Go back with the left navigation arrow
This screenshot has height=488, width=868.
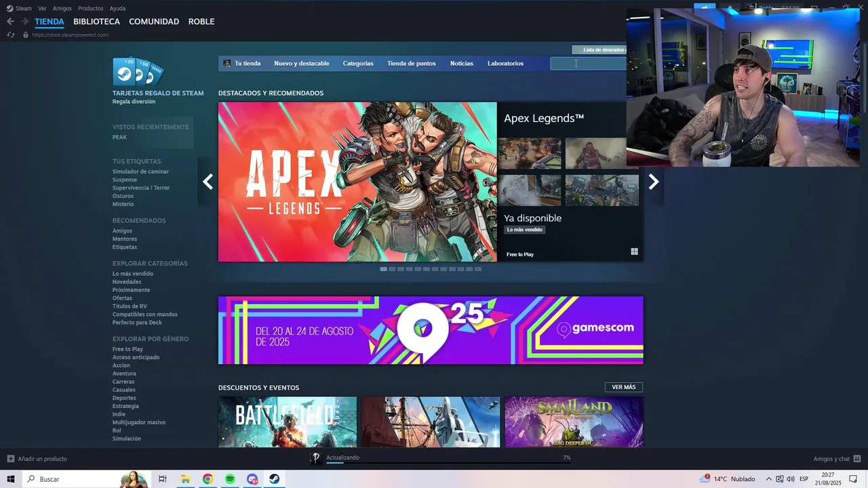click(x=10, y=22)
